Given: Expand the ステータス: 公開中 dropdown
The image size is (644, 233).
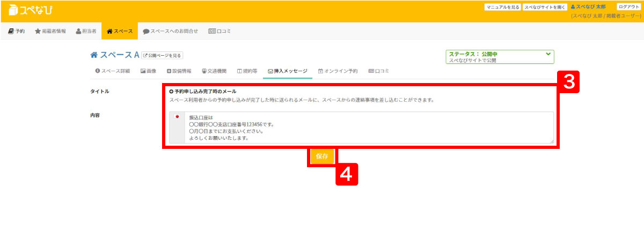Looking at the screenshot, I should [x=499, y=57].
